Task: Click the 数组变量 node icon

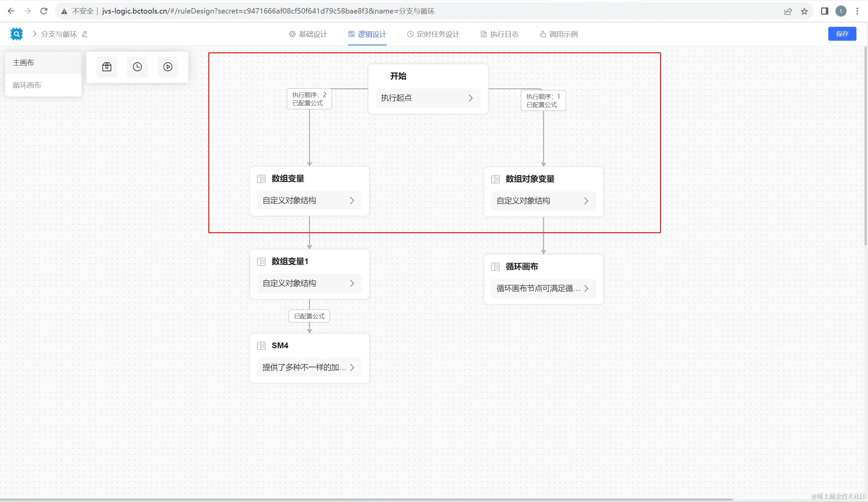Action: coord(262,179)
